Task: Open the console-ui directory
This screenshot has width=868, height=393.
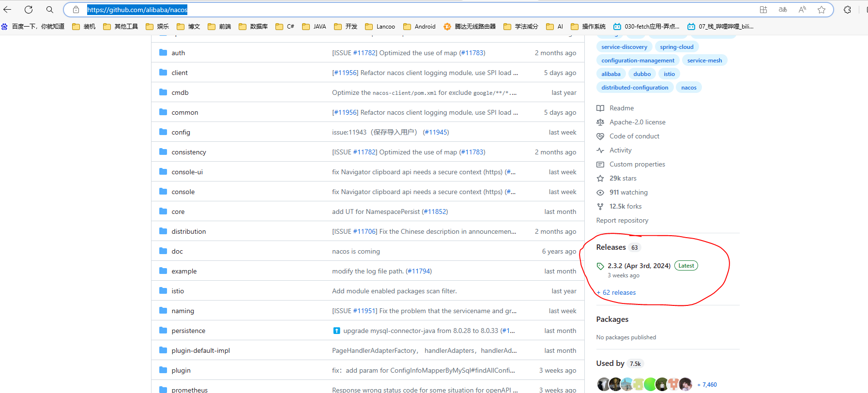Action: [187, 172]
